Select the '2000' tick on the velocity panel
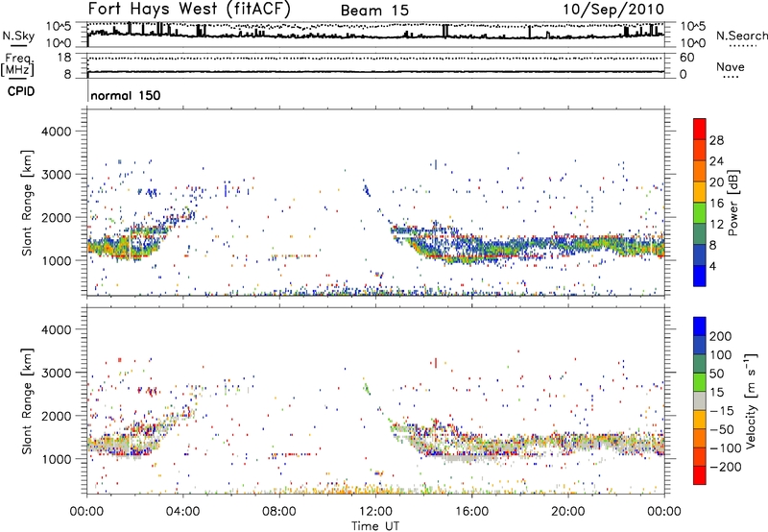 click(x=56, y=416)
